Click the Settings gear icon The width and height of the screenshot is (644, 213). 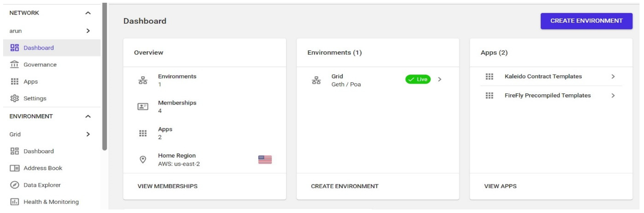click(14, 98)
